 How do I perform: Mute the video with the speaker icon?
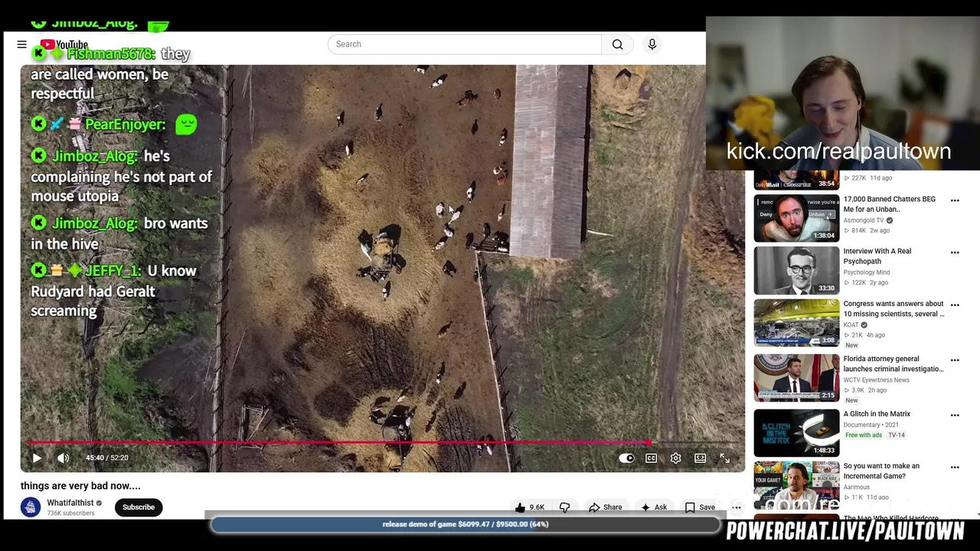(x=64, y=458)
